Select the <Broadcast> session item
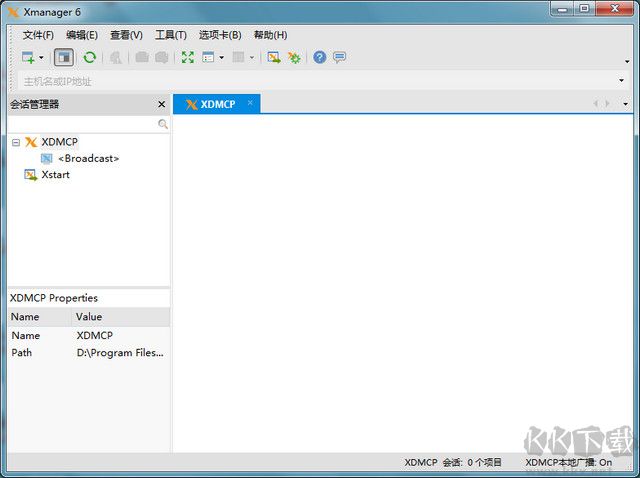 click(x=88, y=158)
